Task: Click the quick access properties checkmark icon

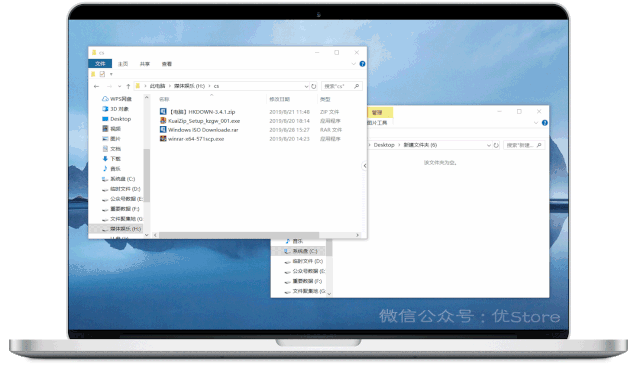Action: pos(102,74)
